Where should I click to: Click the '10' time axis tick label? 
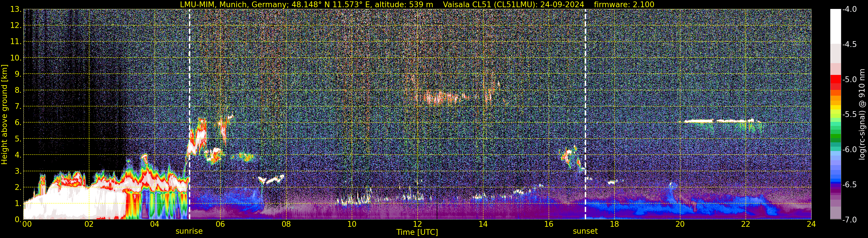click(x=352, y=224)
